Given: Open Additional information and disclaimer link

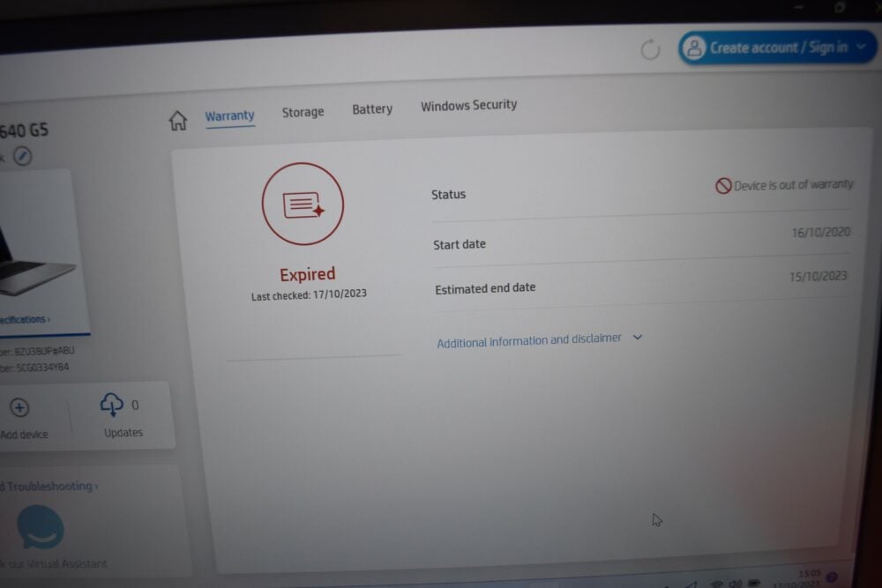Looking at the screenshot, I should pyautogui.click(x=528, y=340).
